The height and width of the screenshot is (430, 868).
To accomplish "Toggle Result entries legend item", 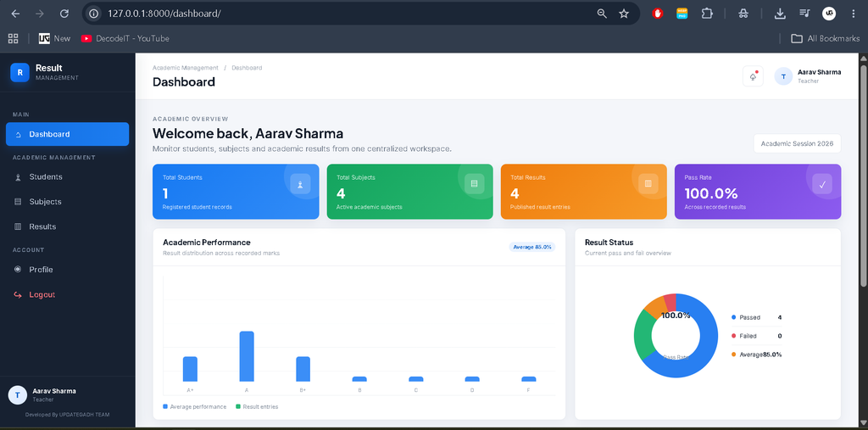I will click(258, 407).
